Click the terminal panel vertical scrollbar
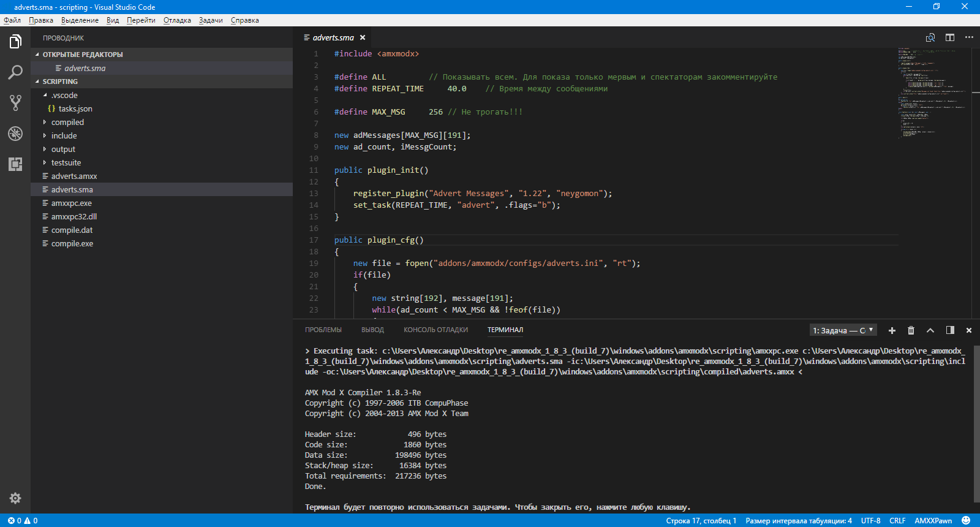The width and height of the screenshot is (980, 527). coord(976,424)
